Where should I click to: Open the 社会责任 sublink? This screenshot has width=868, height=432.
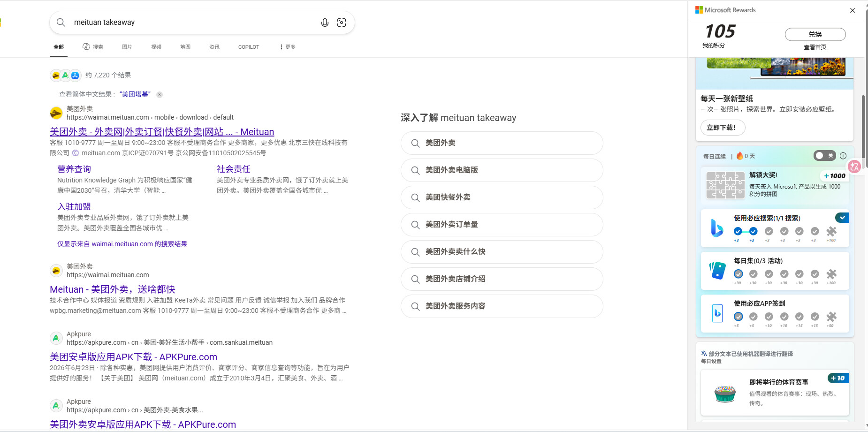click(x=234, y=169)
